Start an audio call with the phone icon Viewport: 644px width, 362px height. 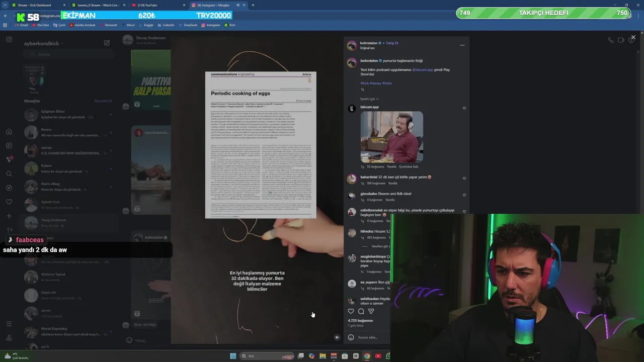[x=611, y=40]
